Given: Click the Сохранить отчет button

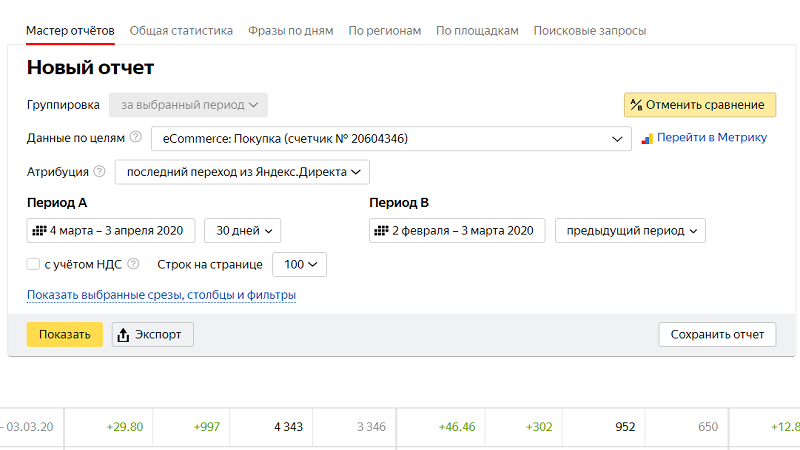Looking at the screenshot, I should pos(717,335).
